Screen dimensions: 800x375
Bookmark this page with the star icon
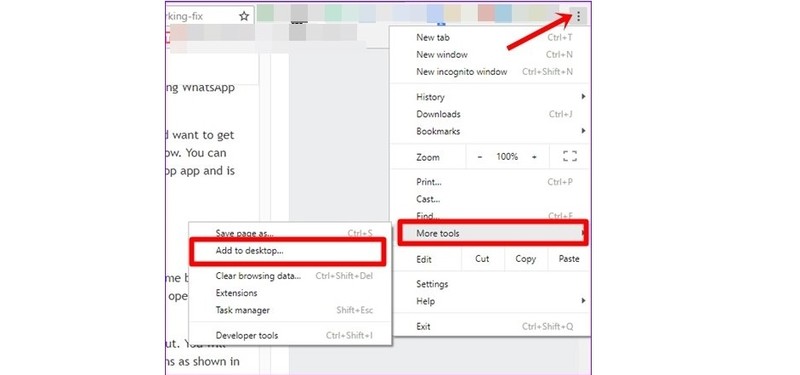244,16
